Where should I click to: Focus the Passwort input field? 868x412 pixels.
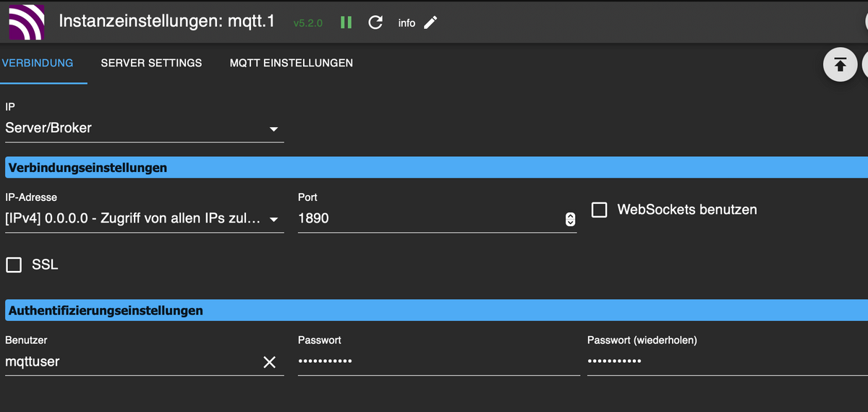tap(439, 361)
